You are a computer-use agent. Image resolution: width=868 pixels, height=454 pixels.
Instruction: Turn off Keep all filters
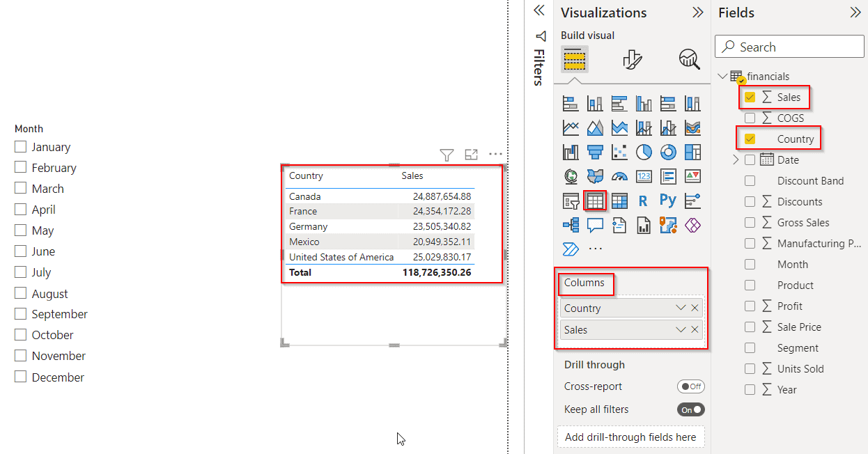coord(690,409)
